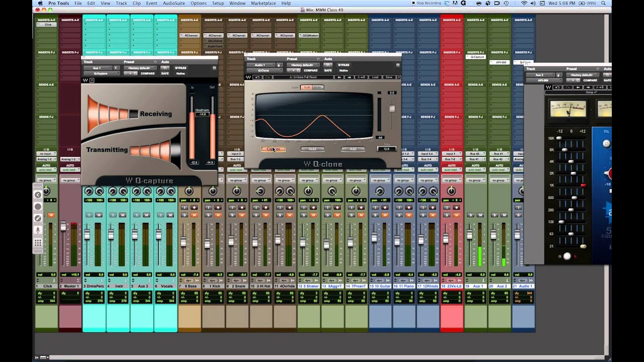The height and width of the screenshot is (362, 644).
Task: Open Q-Clone factory default preset dropdown
Action: 303,65
